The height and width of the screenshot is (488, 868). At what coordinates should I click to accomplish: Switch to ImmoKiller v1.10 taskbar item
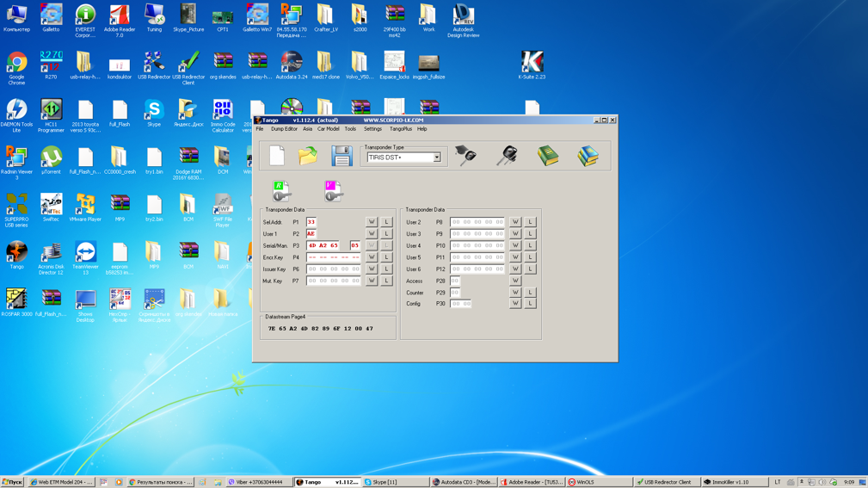tap(734, 482)
